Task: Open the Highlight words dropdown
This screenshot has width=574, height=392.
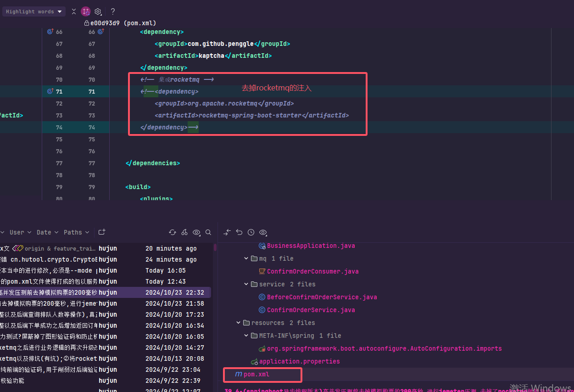Action: pyautogui.click(x=33, y=11)
